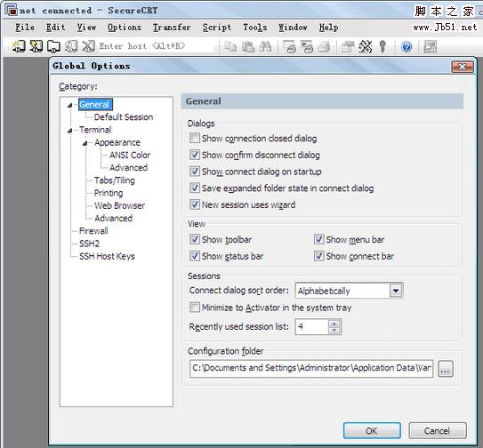Click the grayed Disconnect toolbar icon

pos(88,46)
